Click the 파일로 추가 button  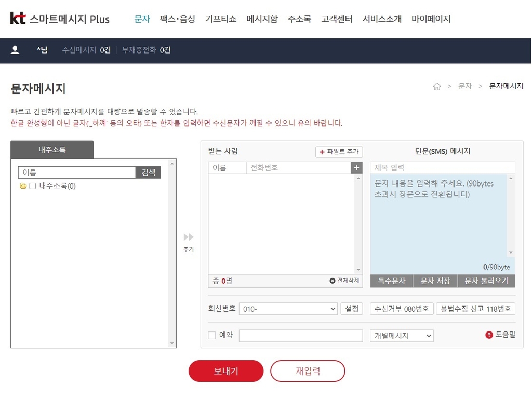click(339, 152)
